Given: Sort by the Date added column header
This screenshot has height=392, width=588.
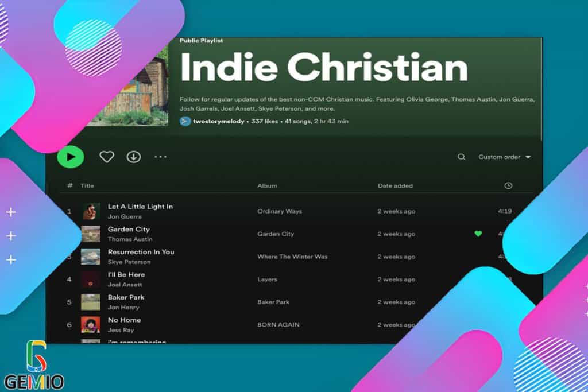Looking at the screenshot, I should pyautogui.click(x=395, y=185).
